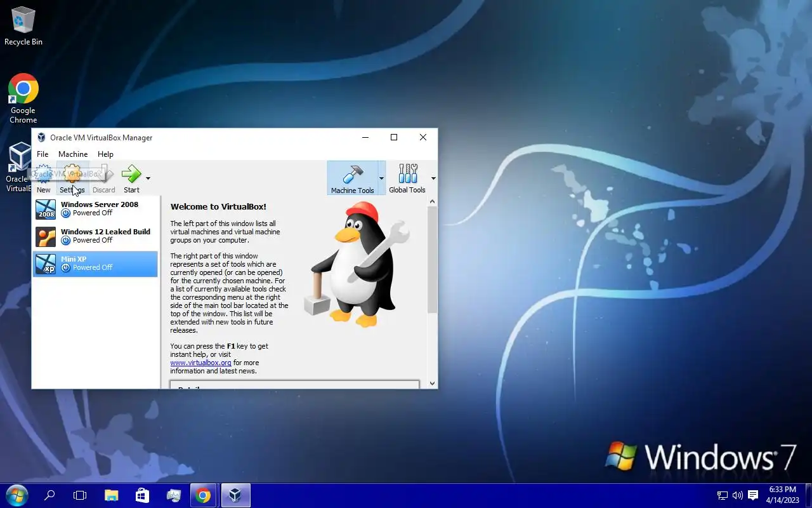Open the Global Tools button
812x508 pixels.
pyautogui.click(x=407, y=178)
